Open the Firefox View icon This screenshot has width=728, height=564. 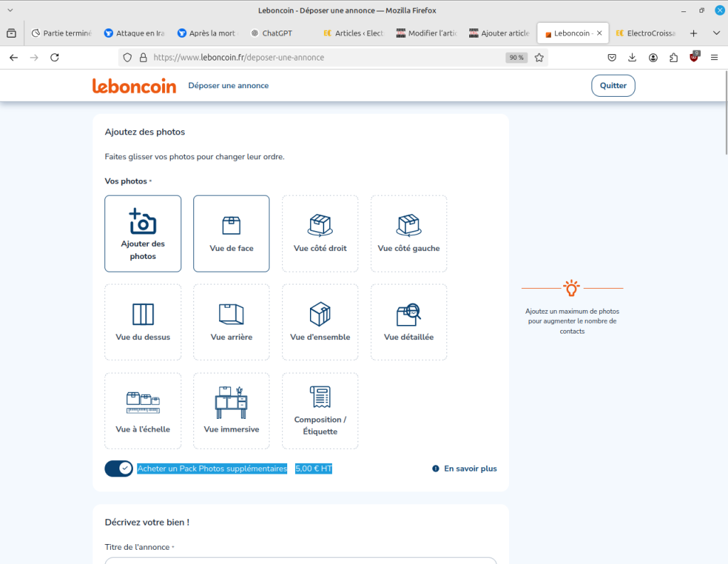point(11,33)
